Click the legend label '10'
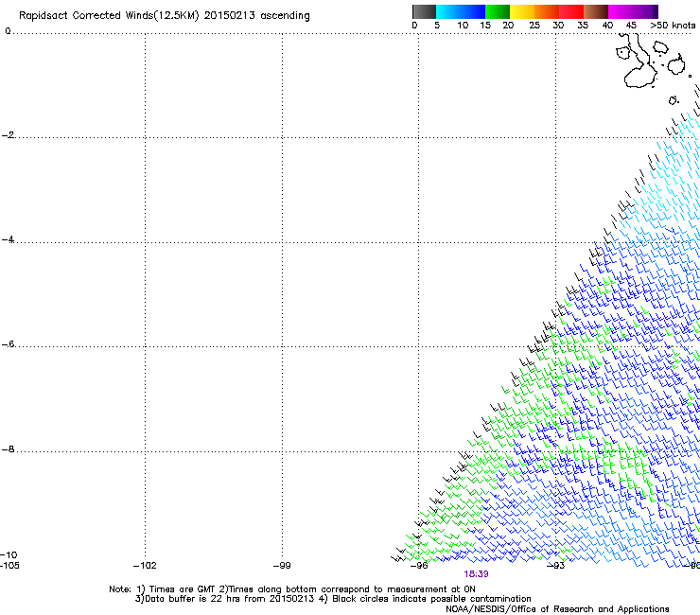700x615 pixels. (463, 26)
